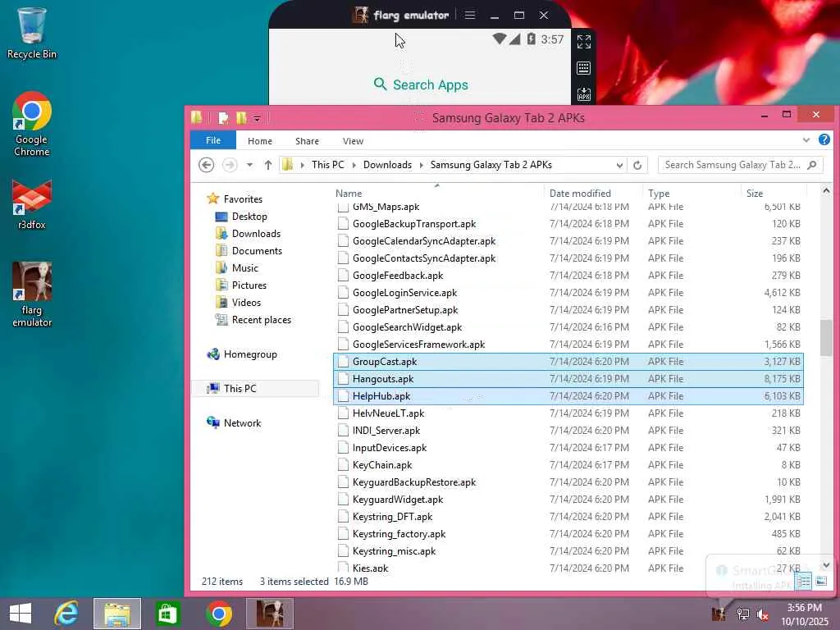This screenshot has height=630, width=840.
Task: Click the emulator install APK icon
Action: (x=583, y=95)
